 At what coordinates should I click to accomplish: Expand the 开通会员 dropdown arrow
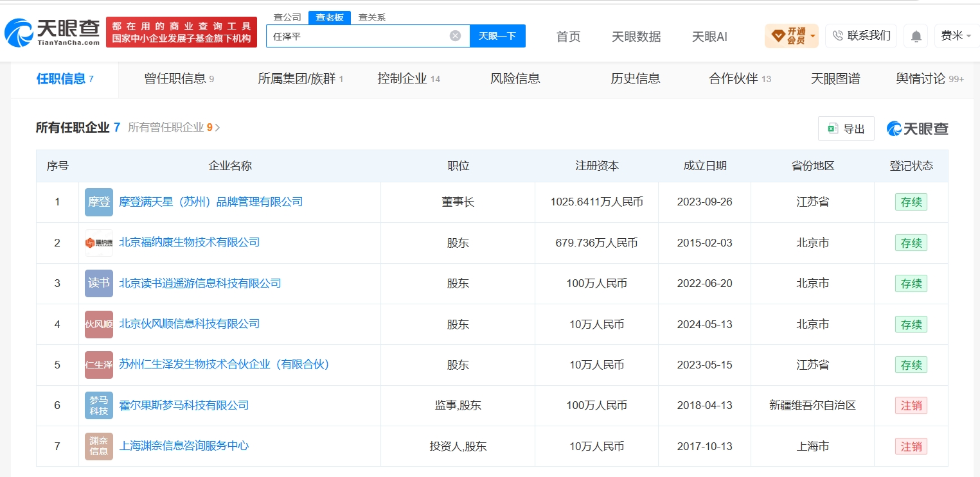pyautogui.click(x=813, y=36)
